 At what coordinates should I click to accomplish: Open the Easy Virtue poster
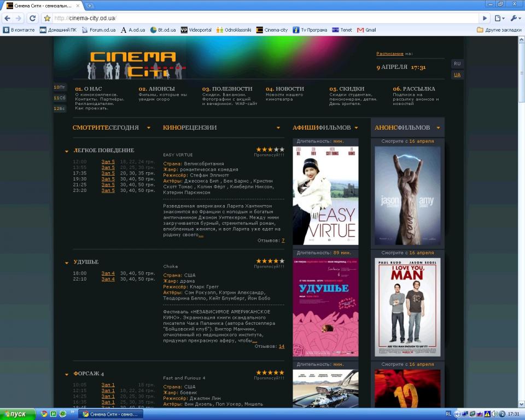point(325,196)
